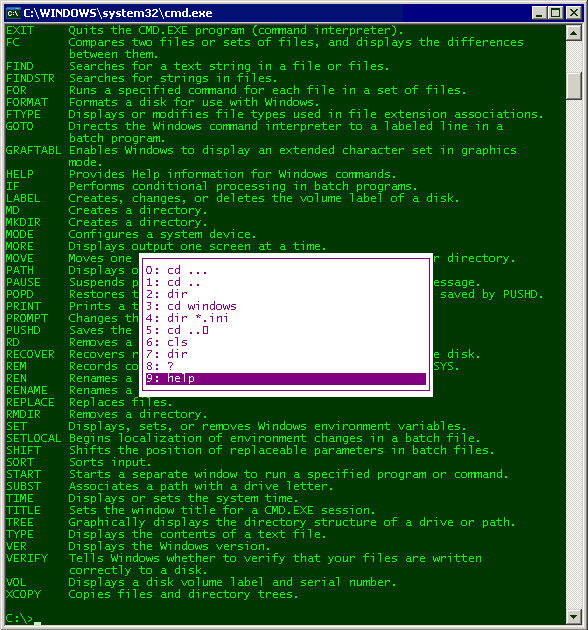
Task: Select history entry '0: cd ...'
Action: tap(286, 270)
